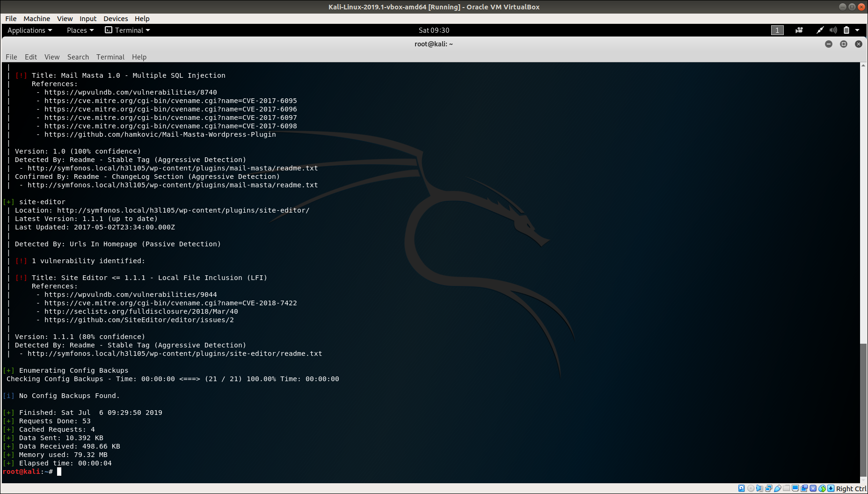The image size is (868, 494).
Task: Click the 'Right Ctrl' host key label
Action: point(851,489)
